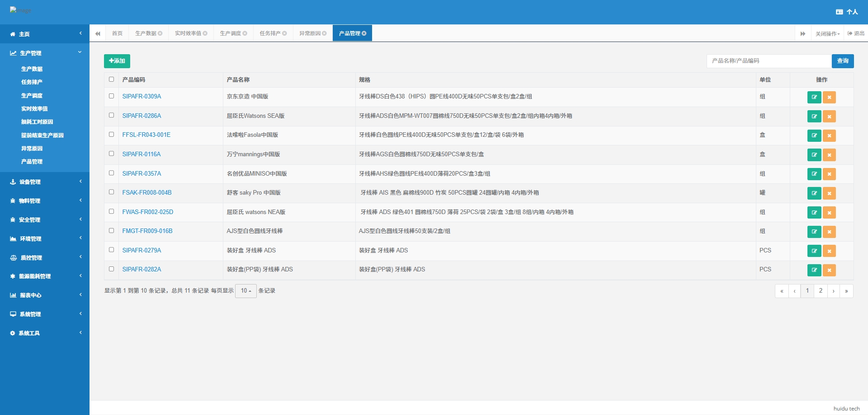The width and height of the screenshot is (868, 415).
Task: Open the 关闭操作 dropdown
Action: (827, 34)
